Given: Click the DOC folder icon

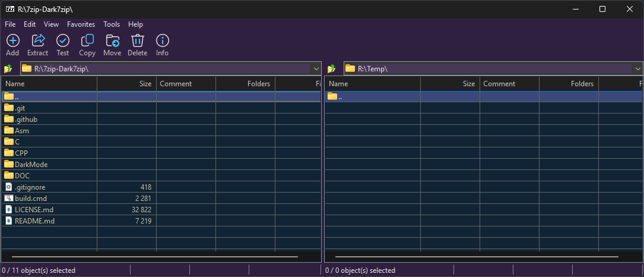Looking at the screenshot, I should (9, 175).
